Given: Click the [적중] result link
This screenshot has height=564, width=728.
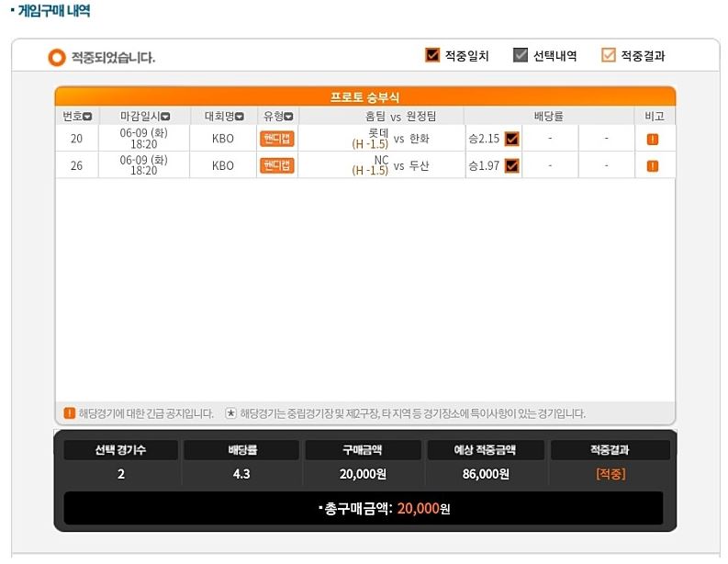Looking at the screenshot, I should click(610, 474).
